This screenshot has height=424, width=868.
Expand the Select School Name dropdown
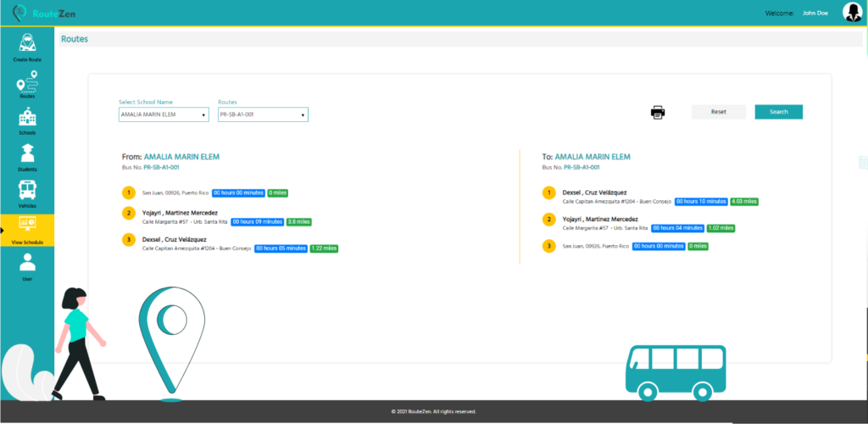164,114
